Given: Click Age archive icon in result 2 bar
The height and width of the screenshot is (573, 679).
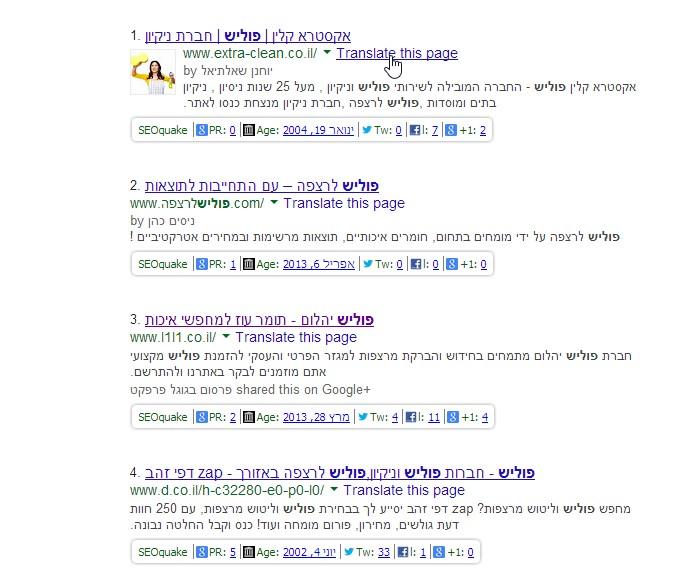Looking at the screenshot, I should 249,264.
